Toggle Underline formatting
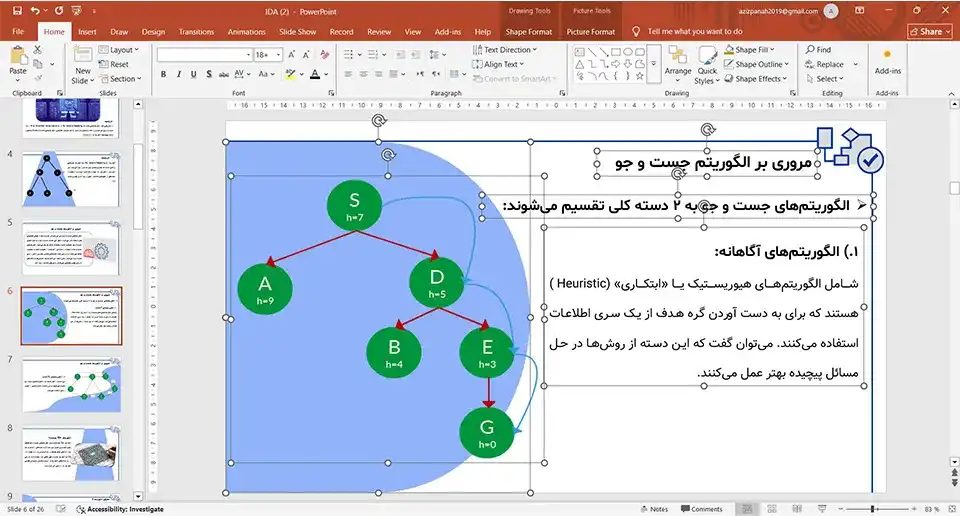Viewport: 960px width, 516px height. [x=193, y=74]
